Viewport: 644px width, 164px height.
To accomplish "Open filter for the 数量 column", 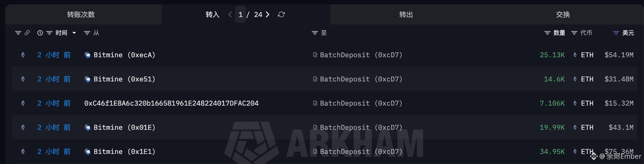I will pyautogui.click(x=547, y=33).
